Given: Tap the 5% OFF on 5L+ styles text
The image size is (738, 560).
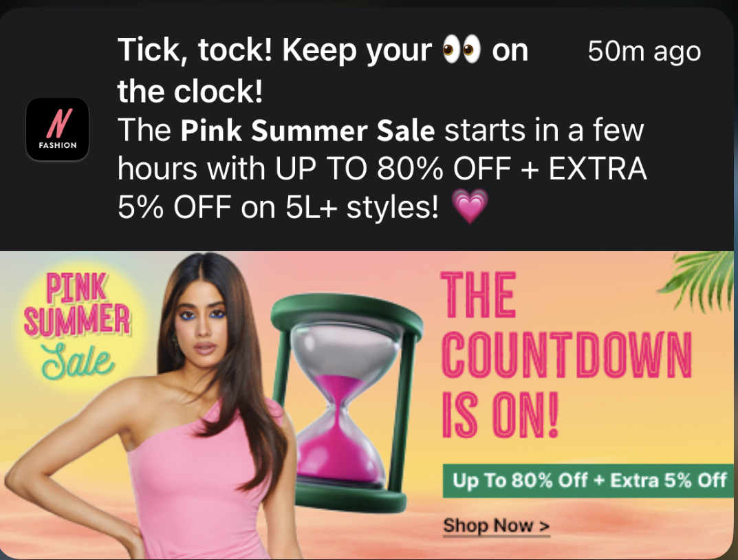Looking at the screenshot, I should click(278, 207).
